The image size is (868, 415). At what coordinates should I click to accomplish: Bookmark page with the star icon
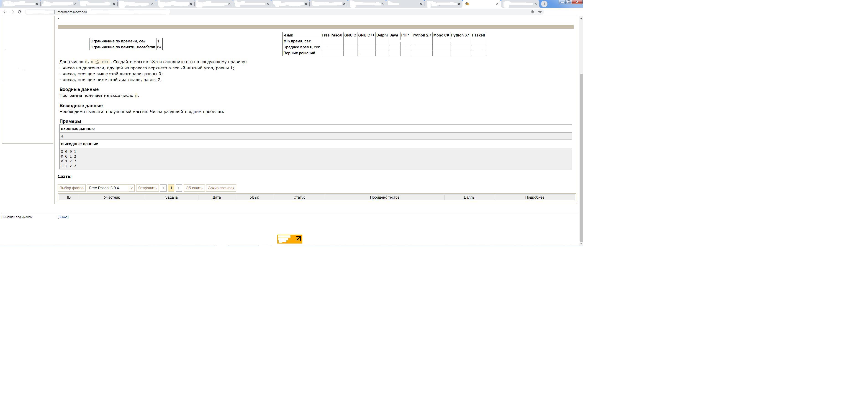(540, 12)
